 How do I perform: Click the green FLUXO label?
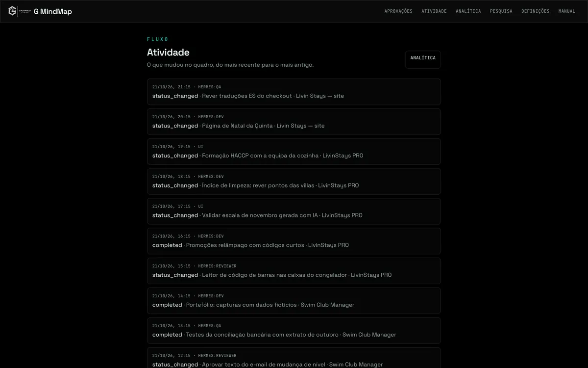[158, 39]
